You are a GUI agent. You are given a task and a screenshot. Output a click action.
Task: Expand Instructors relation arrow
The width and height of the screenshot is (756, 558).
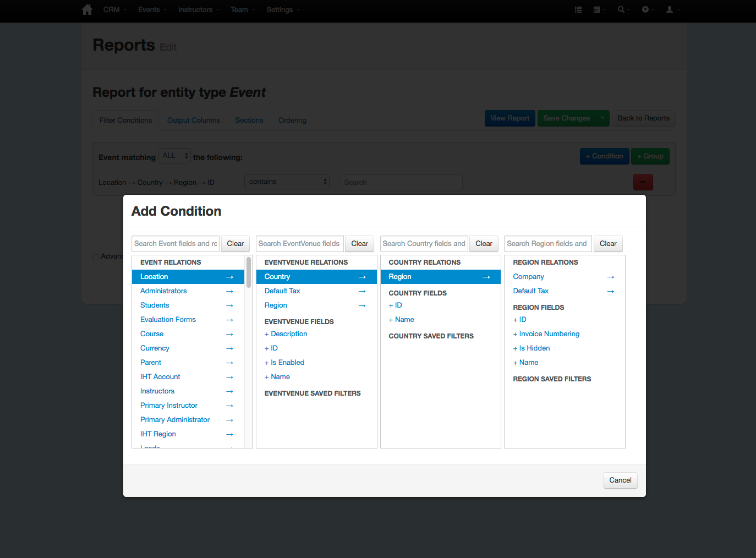tap(230, 391)
